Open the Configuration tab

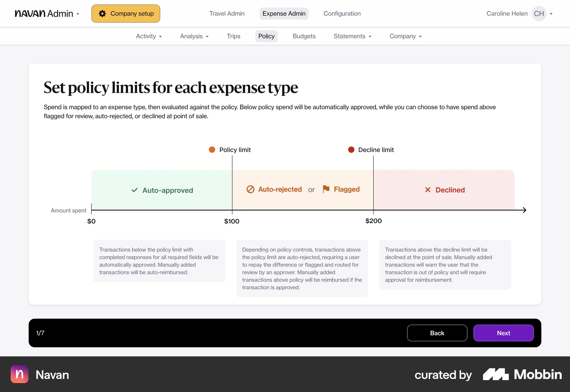click(342, 14)
